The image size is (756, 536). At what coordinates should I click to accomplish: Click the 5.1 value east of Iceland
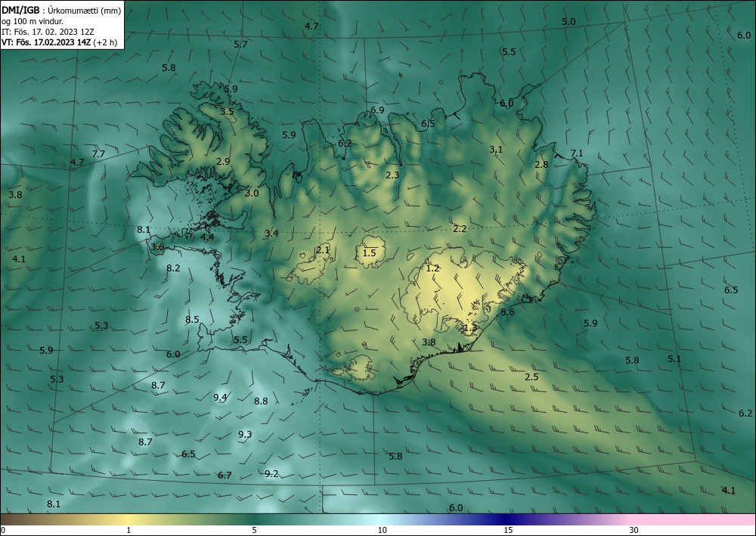[674, 358]
